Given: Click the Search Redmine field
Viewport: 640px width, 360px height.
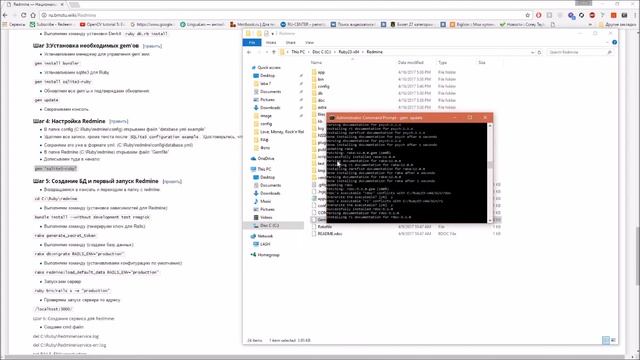Looking at the screenshot, I should coord(580,52).
